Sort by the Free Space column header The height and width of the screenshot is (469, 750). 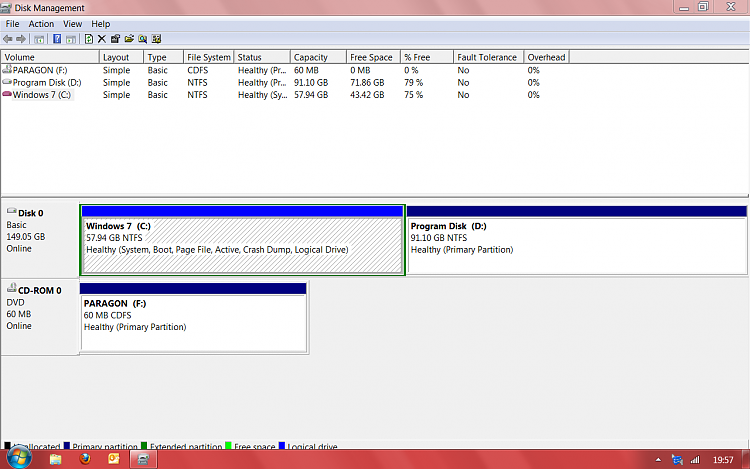[374, 57]
